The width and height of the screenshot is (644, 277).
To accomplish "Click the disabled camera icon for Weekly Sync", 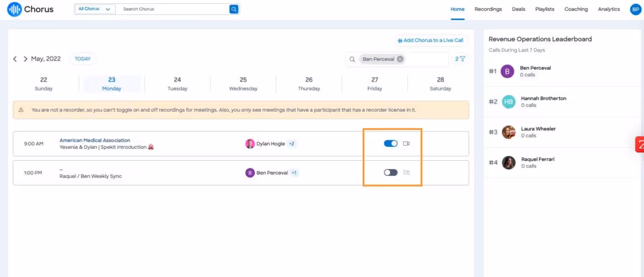I will tap(407, 172).
